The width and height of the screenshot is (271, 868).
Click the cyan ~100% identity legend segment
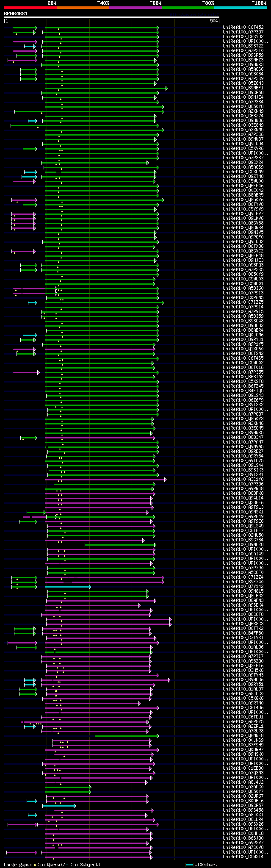pyautogui.click(x=241, y=8)
